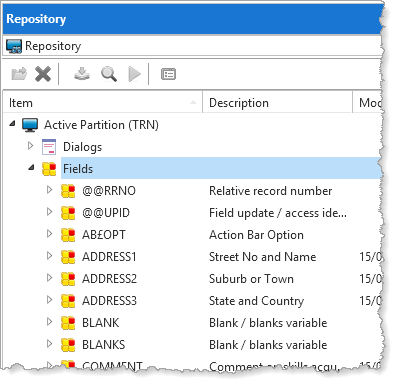The height and width of the screenshot is (386, 398).
Task: Click the Dialogs node icon
Action: [x=49, y=147]
